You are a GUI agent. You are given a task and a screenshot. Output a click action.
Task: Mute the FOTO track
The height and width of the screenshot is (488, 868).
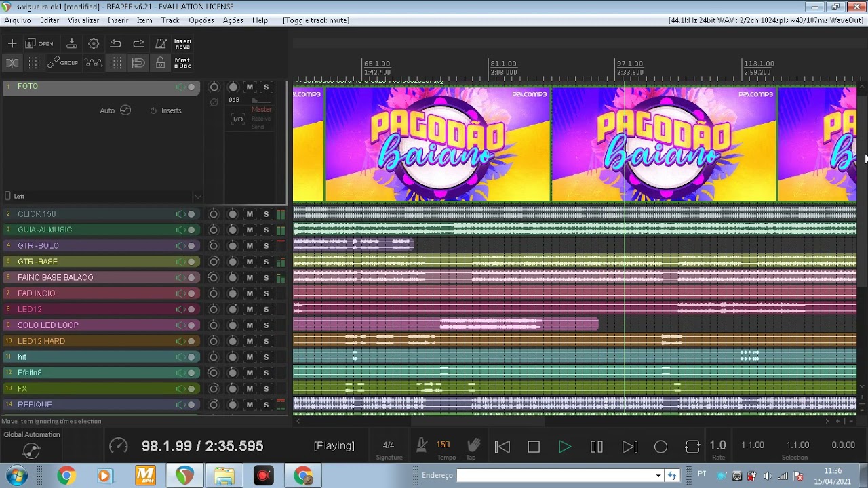(x=250, y=87)
